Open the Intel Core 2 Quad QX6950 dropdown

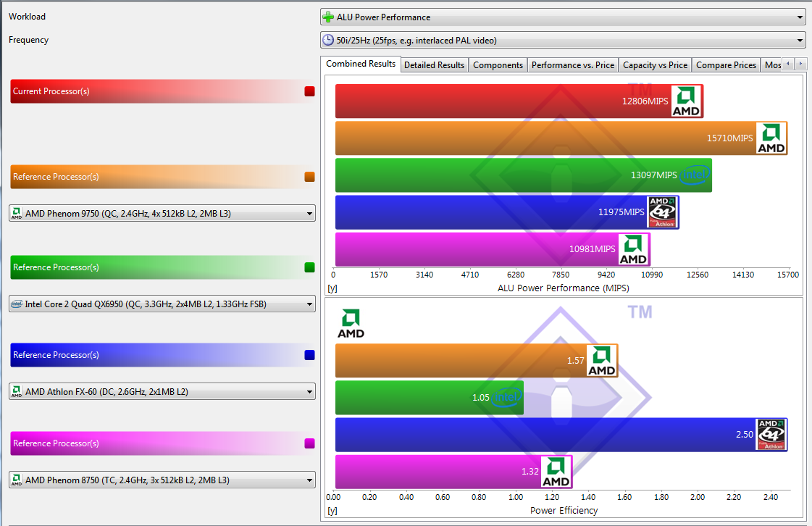(x=162, y=304)
